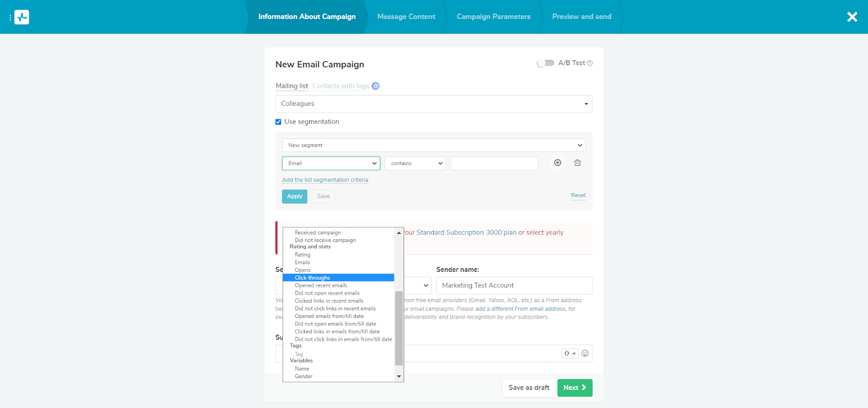Click the Reset link to clear segmentation

pos(578,195)
